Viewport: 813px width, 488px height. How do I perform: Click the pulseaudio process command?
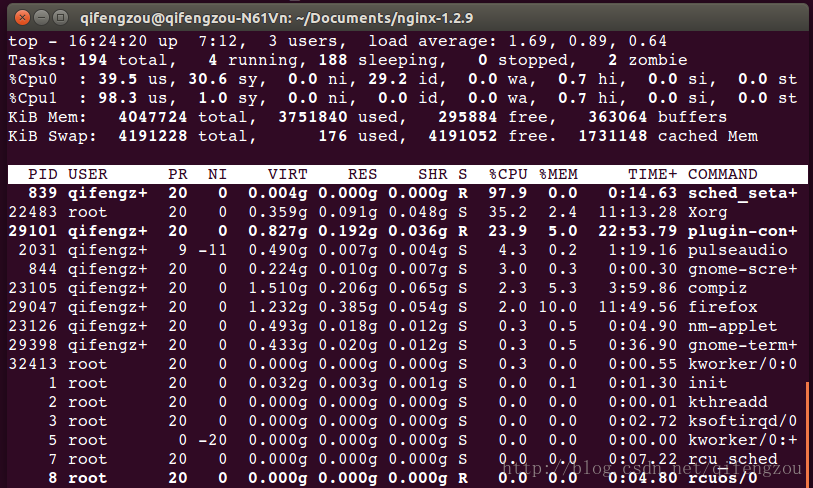pos(737,250)
